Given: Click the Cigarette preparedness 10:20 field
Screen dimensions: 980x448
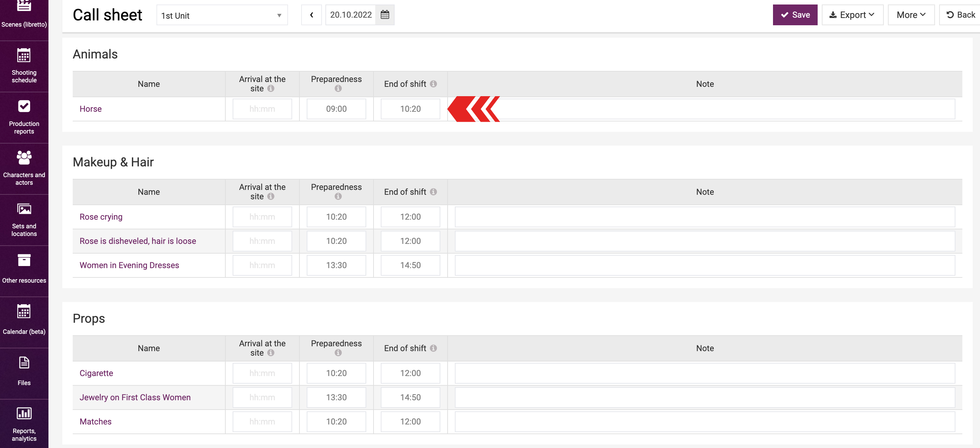Looking at the screenshot, I should 336,373.
